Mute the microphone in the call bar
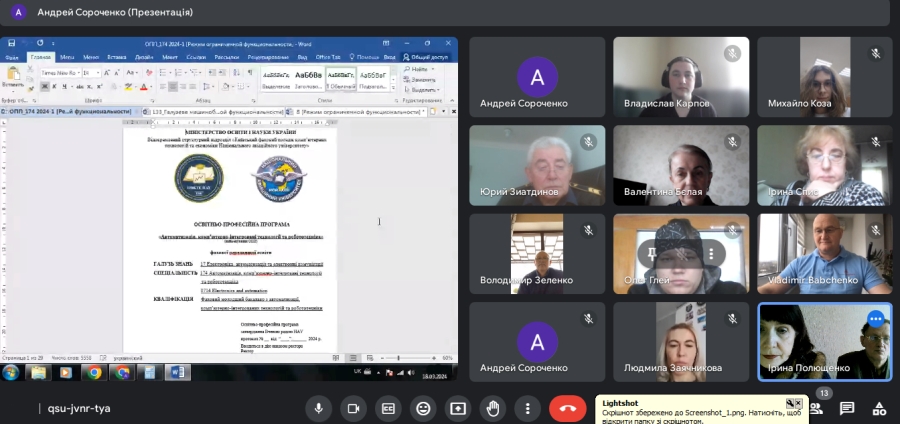The width and height of the screenshot is (900, 424). pyautogui.click(x=318, y=408)
